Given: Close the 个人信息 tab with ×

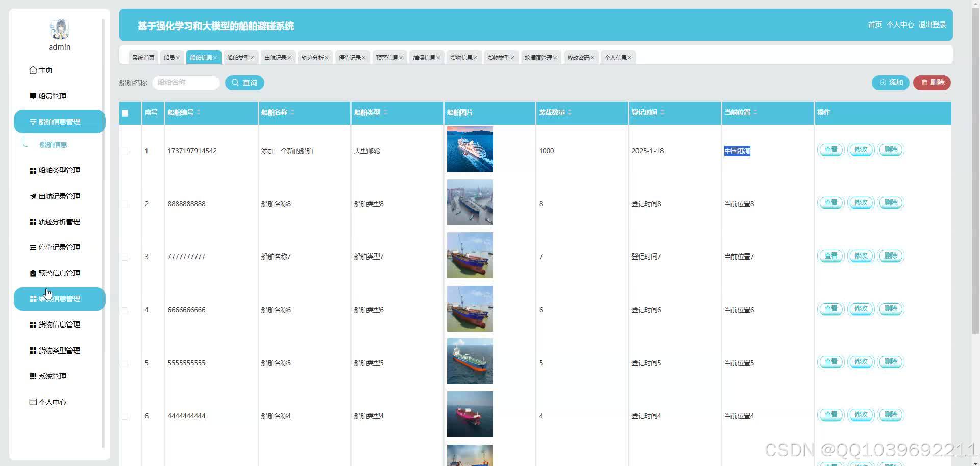Looking at the screenshot, I should 630,58.
